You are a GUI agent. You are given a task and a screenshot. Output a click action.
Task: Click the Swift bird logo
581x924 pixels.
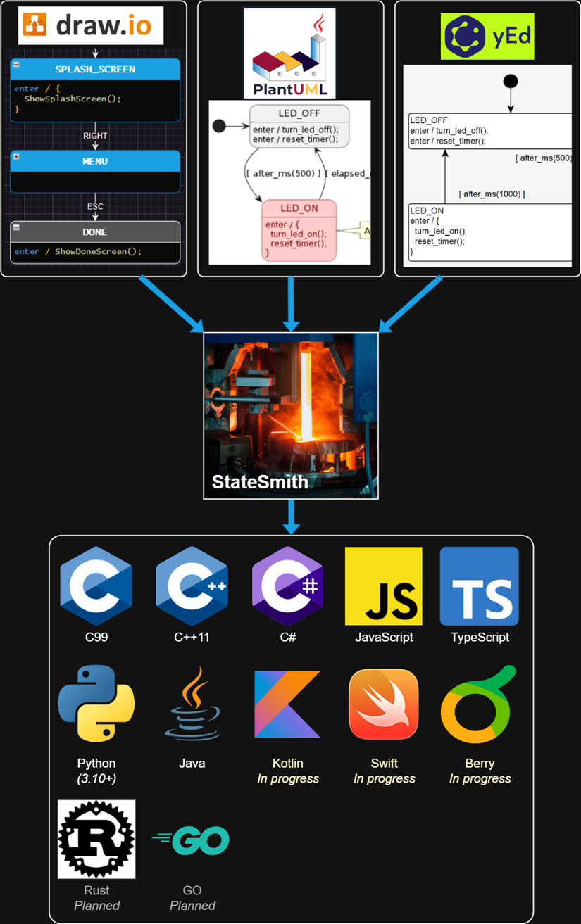[x=384, y=704]
